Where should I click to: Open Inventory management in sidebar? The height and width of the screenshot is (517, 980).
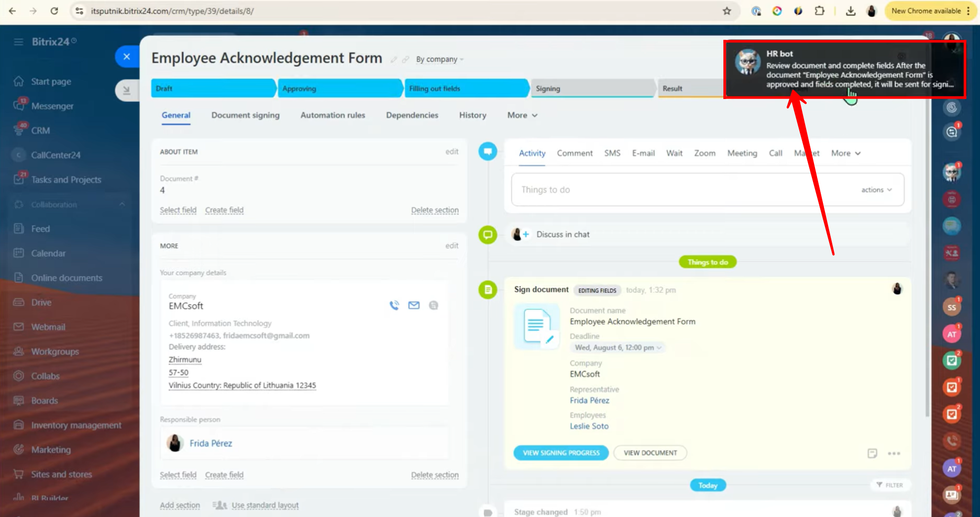coord(76,425)
